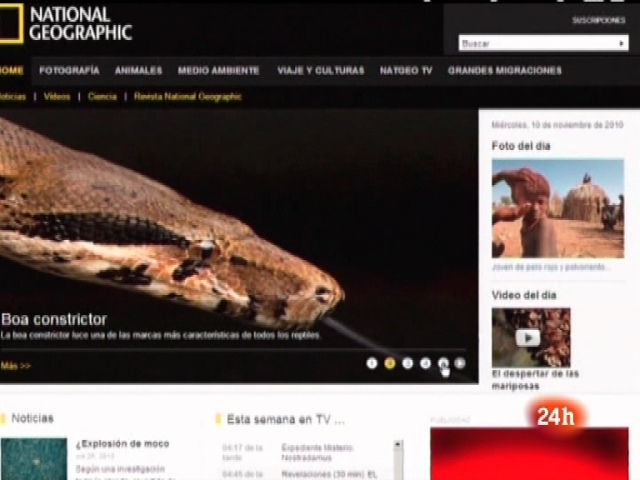Open the NatGeo TV menu item

406,71
